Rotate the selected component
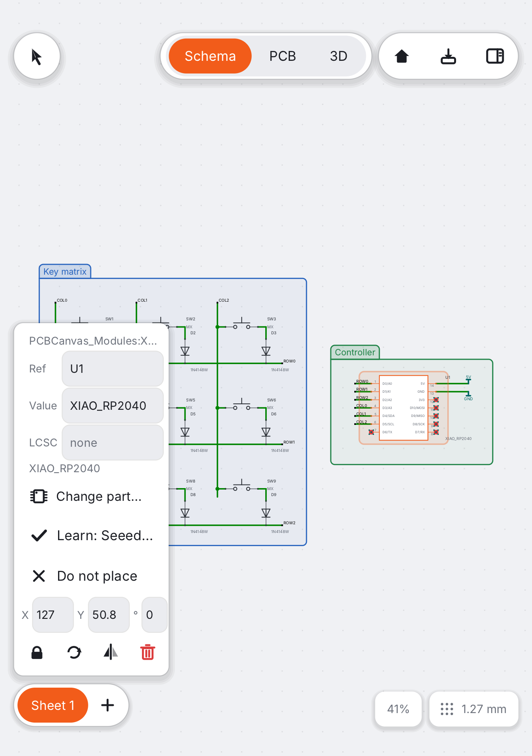 coord(74,652)
